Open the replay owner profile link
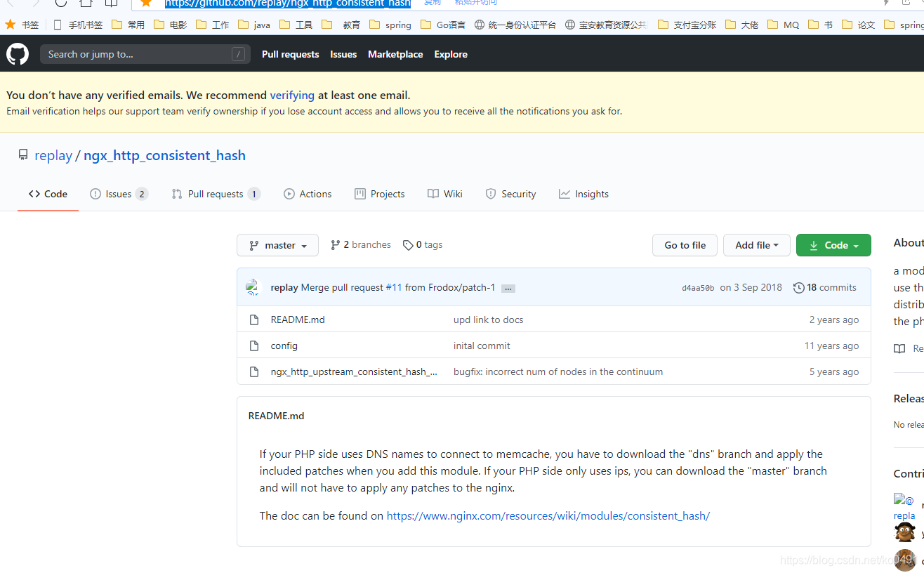The width and height of the screenshot is (924, 573). 53,155
